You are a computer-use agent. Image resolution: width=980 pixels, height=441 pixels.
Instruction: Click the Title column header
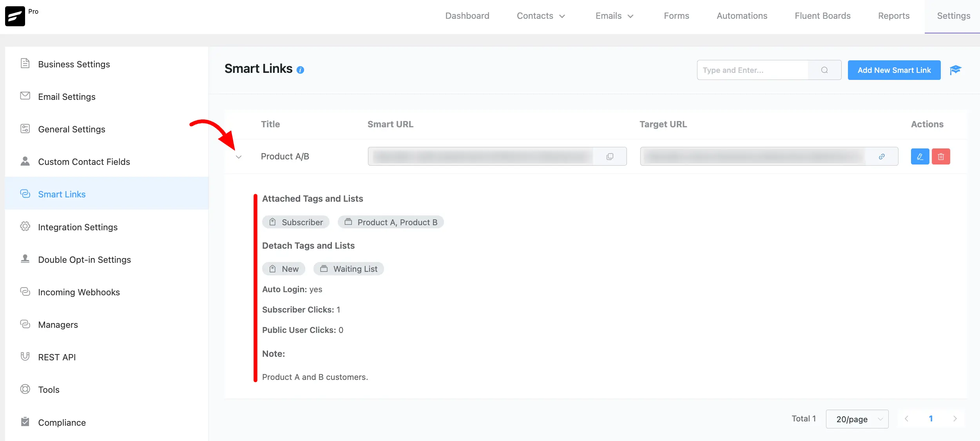pyautogui.click(x=270, y=124)
